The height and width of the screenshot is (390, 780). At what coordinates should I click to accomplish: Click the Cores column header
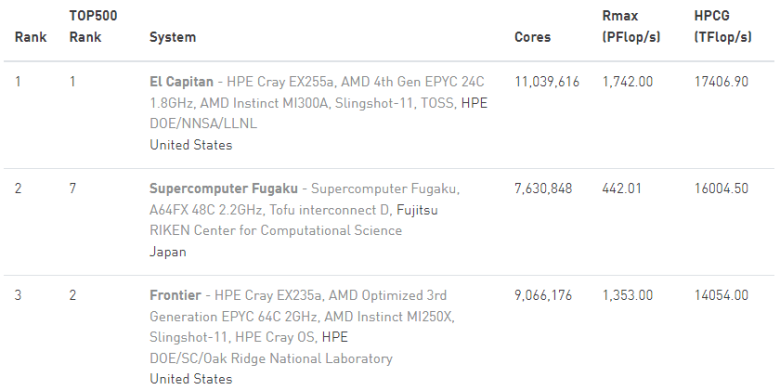point(532,37)
